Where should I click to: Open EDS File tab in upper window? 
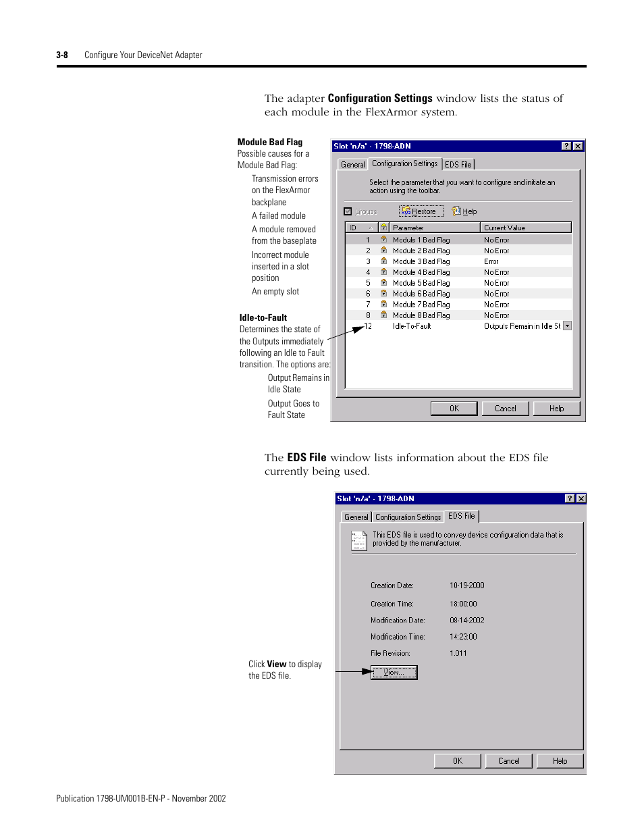click(x=458, y=164)
